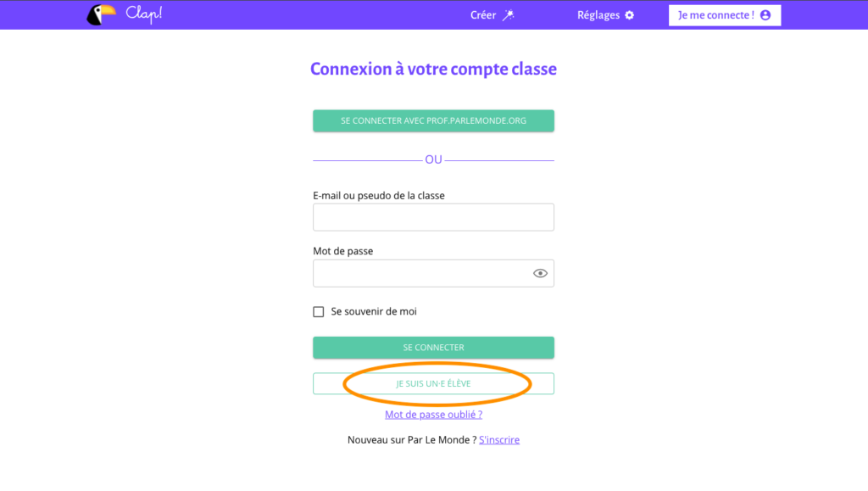868x491 pixels.
Task: Focus the e-mail or class pseudo field
Action: click(433, 217)
